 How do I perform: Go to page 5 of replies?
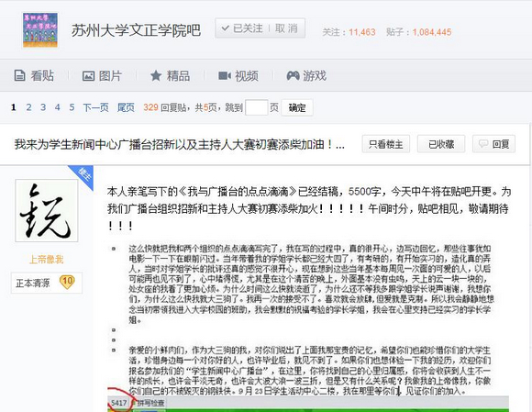[x=72, y=107]
